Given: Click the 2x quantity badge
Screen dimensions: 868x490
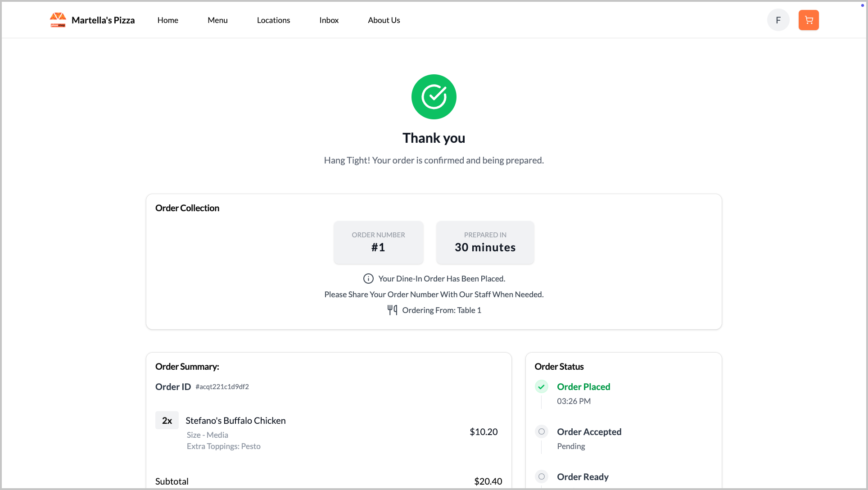Looking at the screenshot, I should (x=167, y=421).
